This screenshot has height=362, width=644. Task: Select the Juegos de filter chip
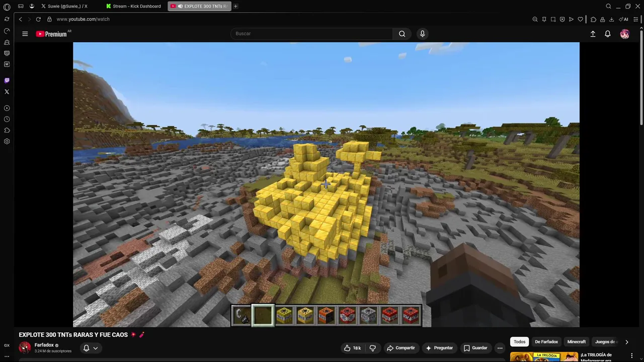[606, 342]
